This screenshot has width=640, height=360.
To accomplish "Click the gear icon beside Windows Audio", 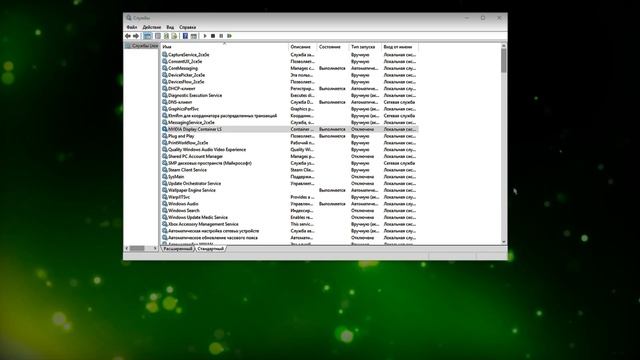I will [x=165, y=204].
